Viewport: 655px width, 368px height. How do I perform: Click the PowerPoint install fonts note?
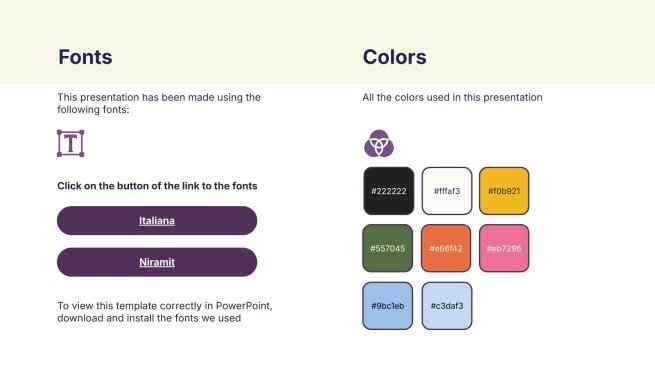[165, 312]
